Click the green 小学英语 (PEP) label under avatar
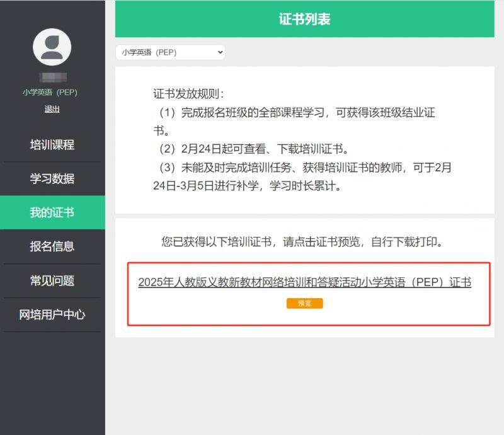Image resolution: width=504 pixels, height=435 pixels. point(50,92)
